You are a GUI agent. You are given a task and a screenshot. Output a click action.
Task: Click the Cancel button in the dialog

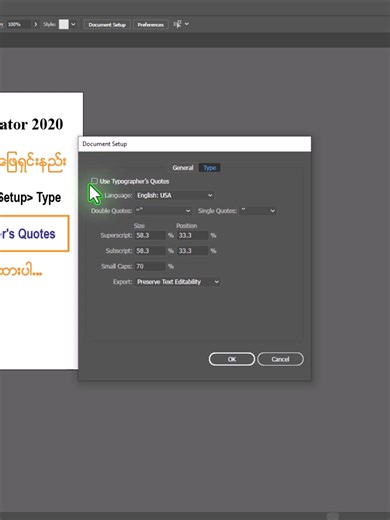(x=280, y=359)
